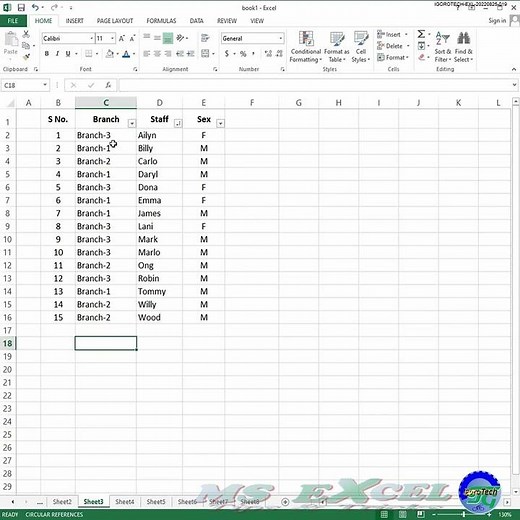This screenshot has height=520, width=520.
Task: Open the Name Box dropdown arrow
Action: [45, 85]
